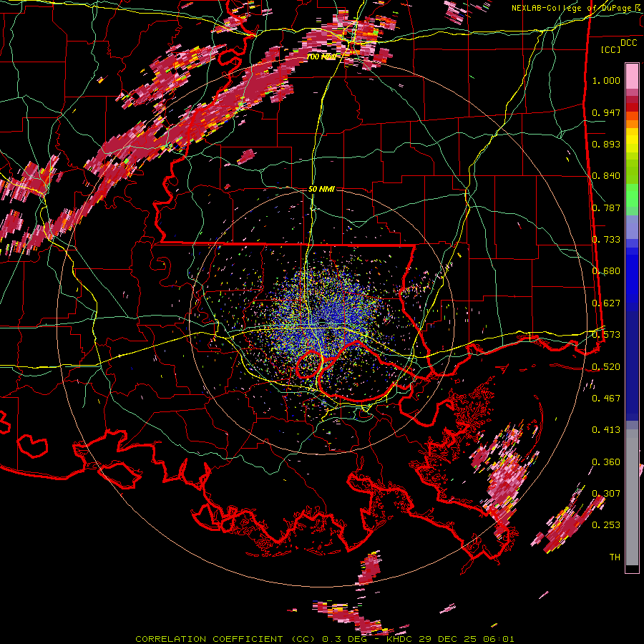Click the bright green band of the color bar
Screen dimensions: 644x644
point(632,195)
